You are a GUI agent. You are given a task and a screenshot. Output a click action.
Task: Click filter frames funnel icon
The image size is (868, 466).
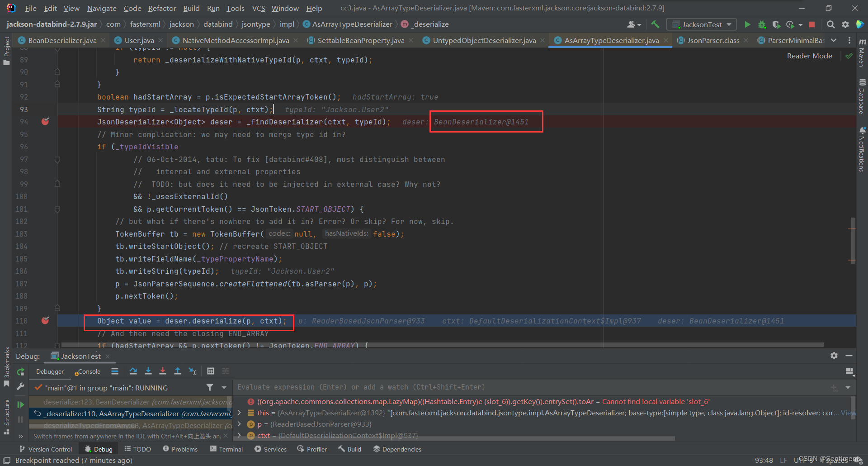[x=210, y=387]
